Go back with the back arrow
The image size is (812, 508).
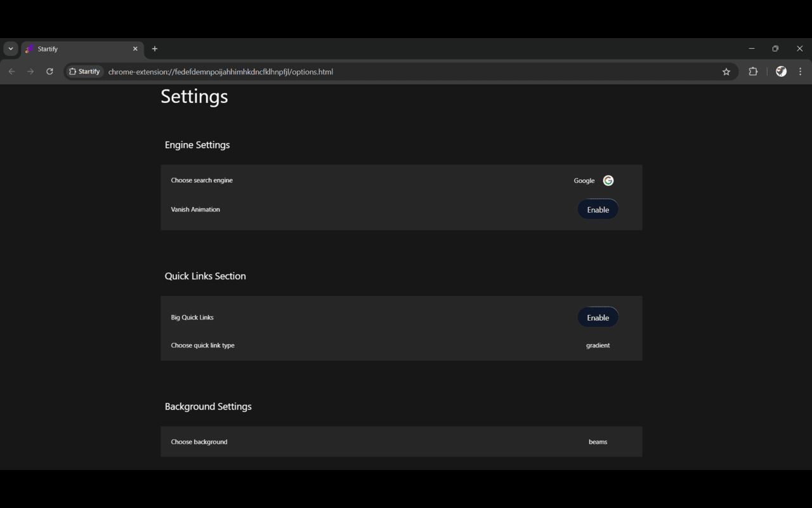click(x=11, y=72)
